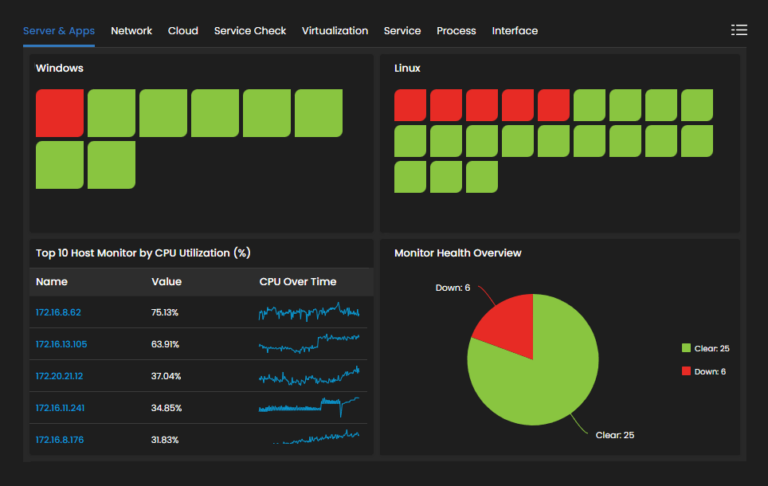Toggle the Clear: 25 legend entry
The height and width of the screenshot is (486, 768).
click(713, 348)
